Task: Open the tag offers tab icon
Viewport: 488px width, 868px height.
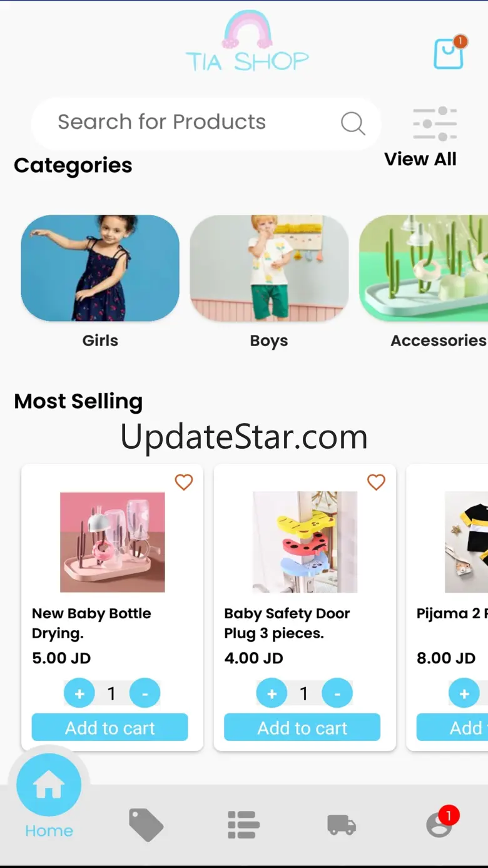Action: point(146,824)
